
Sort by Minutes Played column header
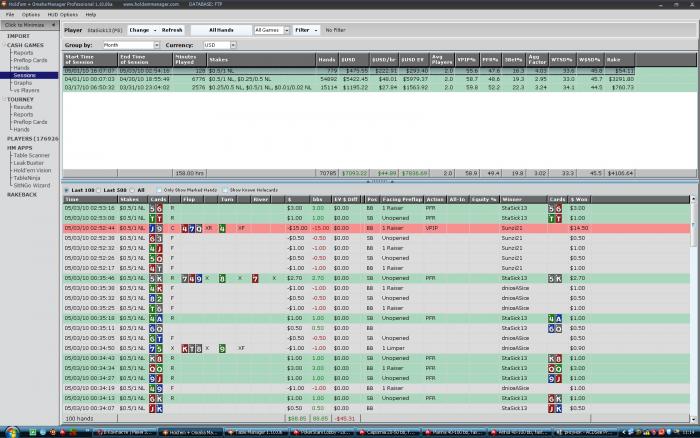190,59
